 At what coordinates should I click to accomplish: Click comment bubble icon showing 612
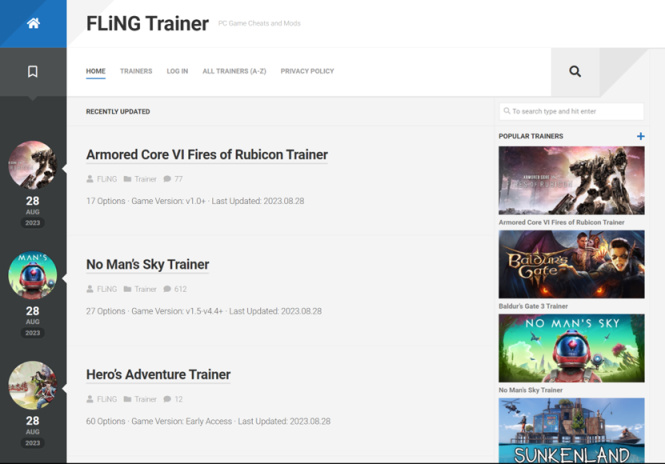[167, 289]
